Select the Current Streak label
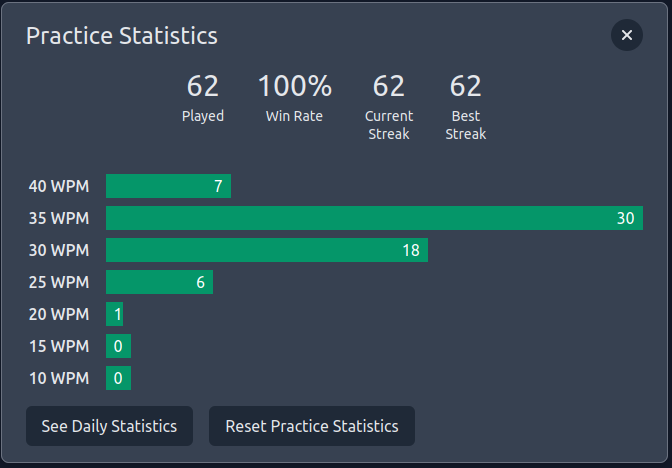Image resolution: width=672 pixels, height=468 pixels. pyautogui.click(x=389, y=125)
